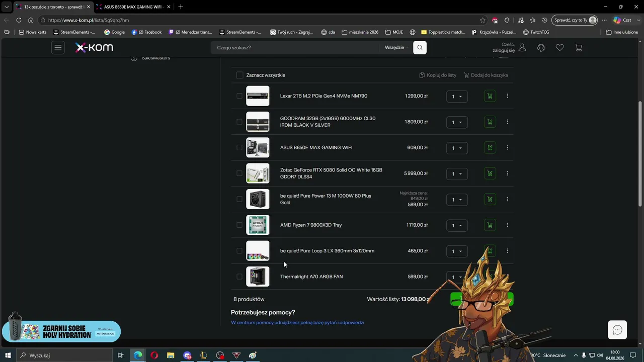Image resolution: width=644 pixels, height=362 pixels.
Task: Open the Thermalright A70 ARGB FAN product link
Action: (311, 277)
